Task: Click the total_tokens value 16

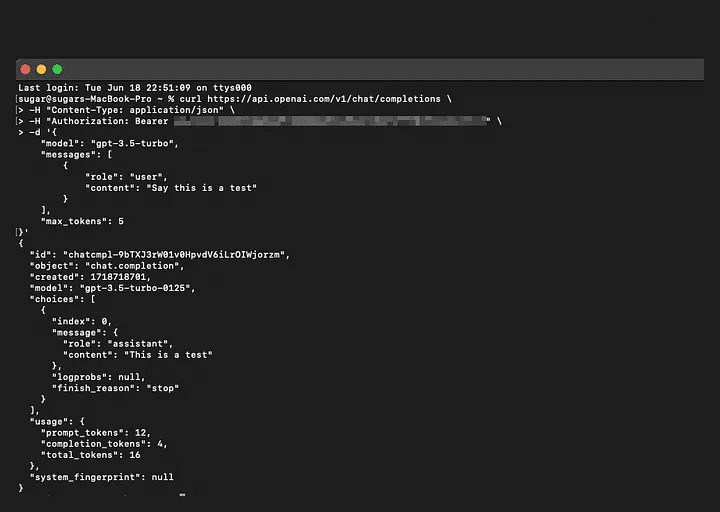Action: tap(135, 455)
